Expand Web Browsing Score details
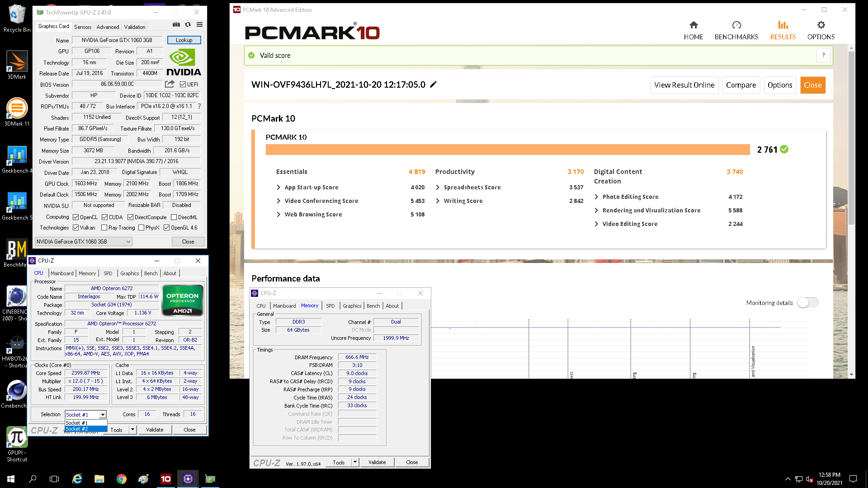The height and width of the screenshot is (488, 868). 278,215
